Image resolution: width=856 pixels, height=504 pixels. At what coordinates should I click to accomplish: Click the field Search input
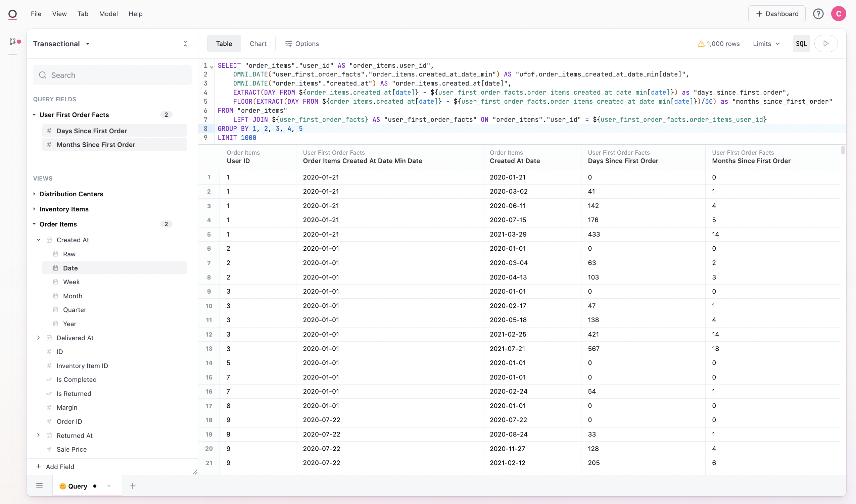point(112,75)
